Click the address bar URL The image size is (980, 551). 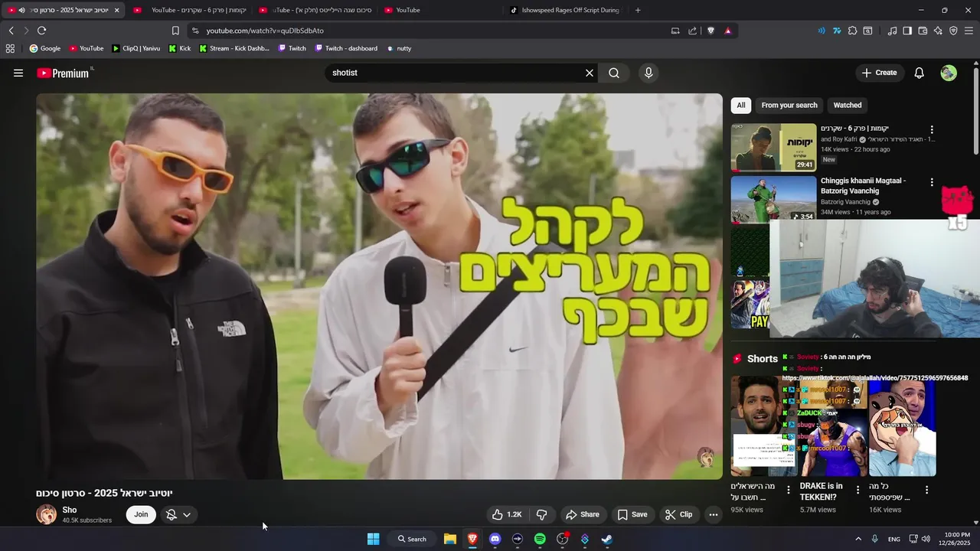(265, 31)
